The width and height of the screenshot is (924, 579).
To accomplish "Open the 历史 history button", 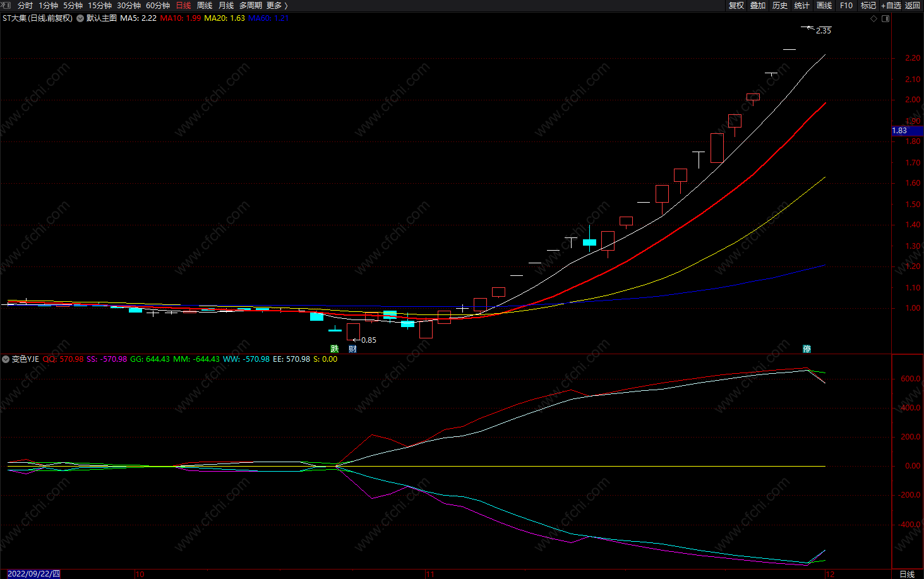I will [780, 5].
